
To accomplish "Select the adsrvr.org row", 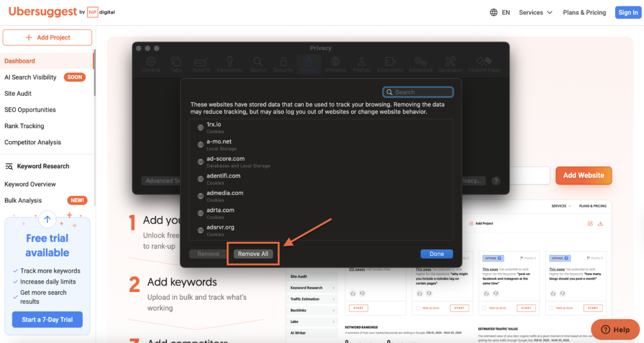I will click(x=321, y=230).
